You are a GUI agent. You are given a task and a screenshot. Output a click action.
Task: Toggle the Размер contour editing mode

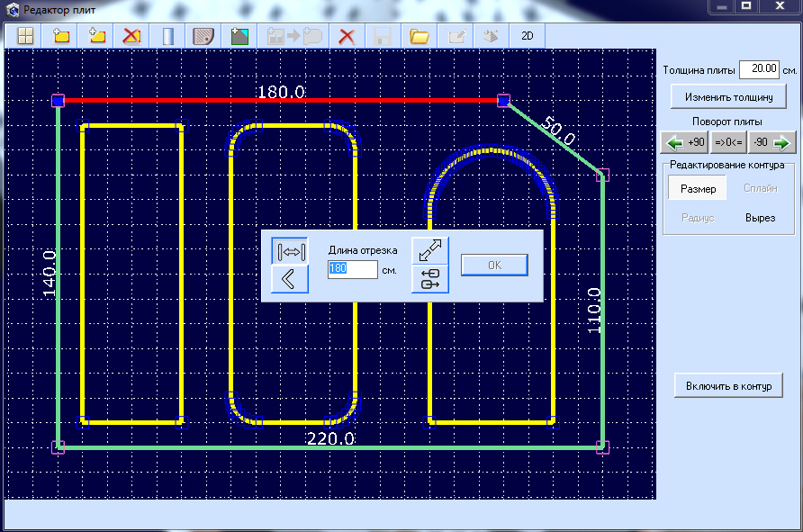[x=698, y=189]
